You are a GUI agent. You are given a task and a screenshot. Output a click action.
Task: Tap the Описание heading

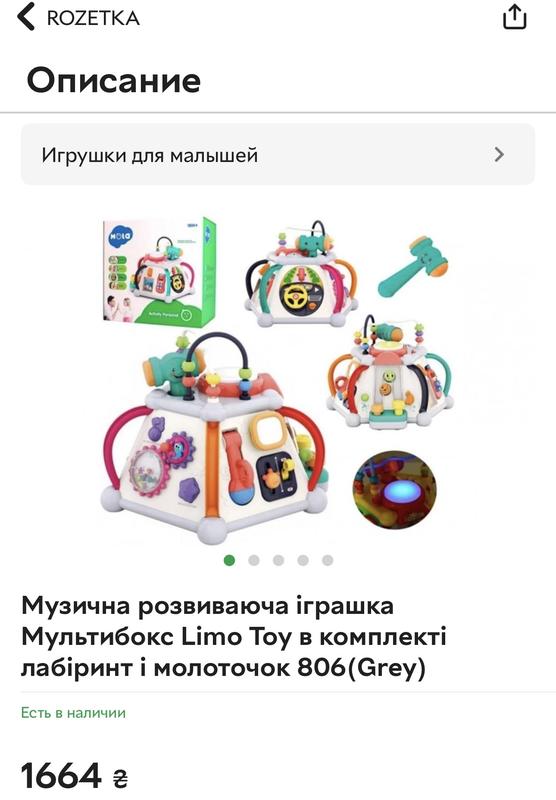pos(114,81)
